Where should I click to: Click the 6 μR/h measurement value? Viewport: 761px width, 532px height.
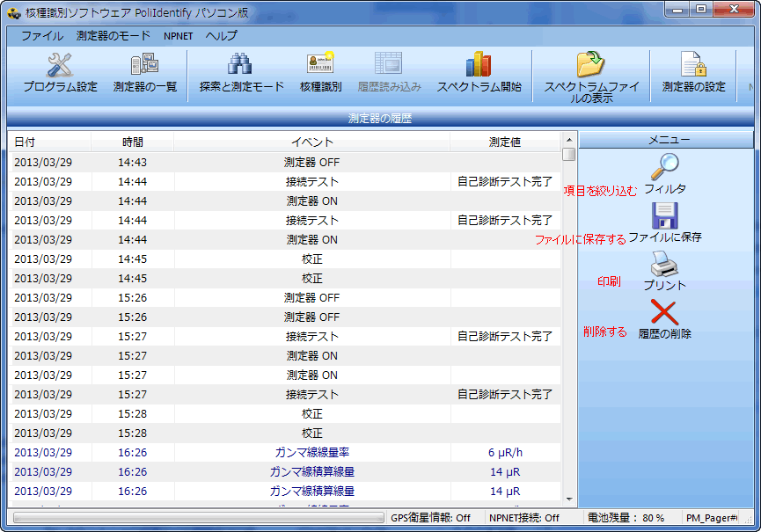(x=505, y=453)
